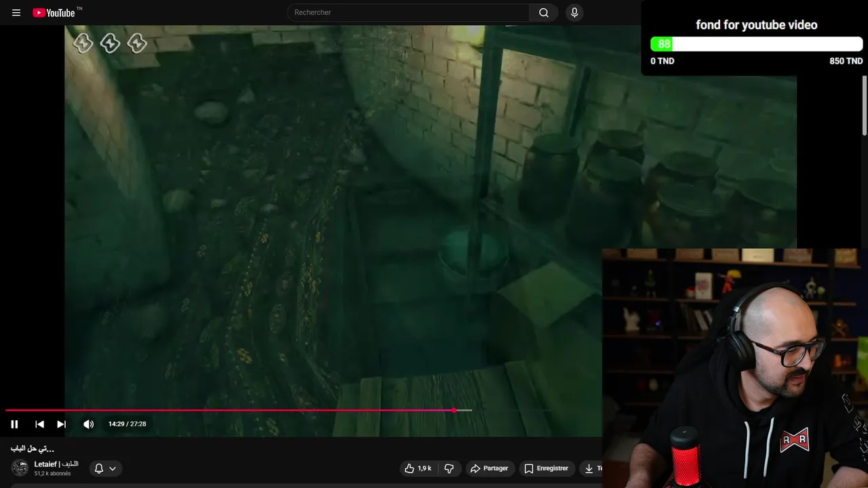Like the video with thumbs up 1,9 k
The image size is (868, 488).
[418, 468]
